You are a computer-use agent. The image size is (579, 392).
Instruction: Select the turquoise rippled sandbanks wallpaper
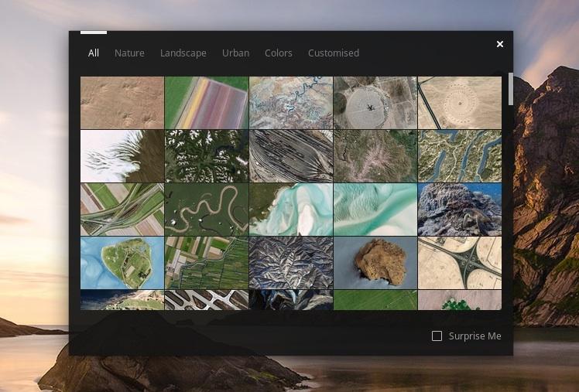coord(375,210)
